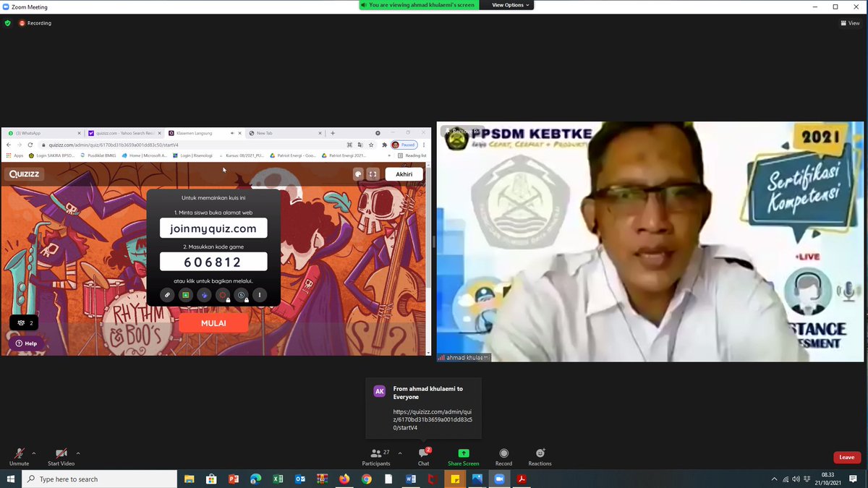The image size is (868, 488).
Task: Click the Quizizz Help button
Action: pos(27,343)
